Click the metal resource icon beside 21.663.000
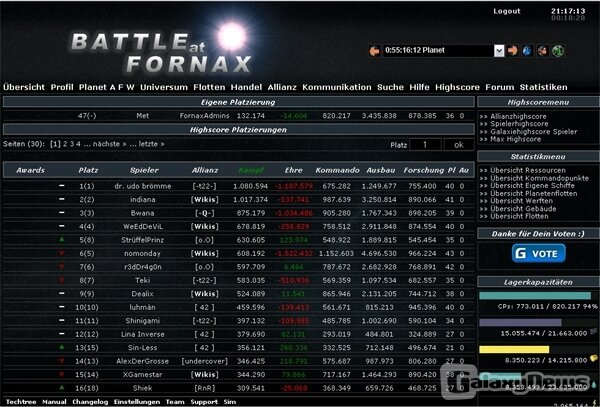 click(x=593, y=331)
